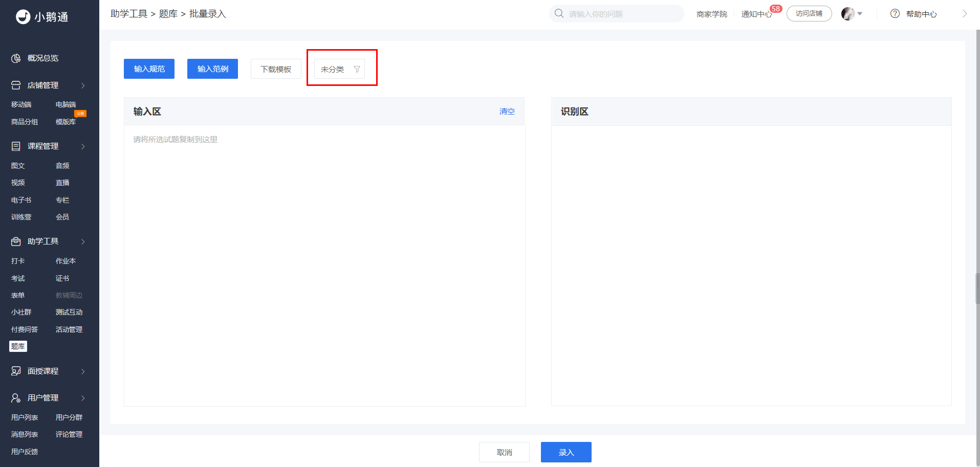Click the 访问店铺 button
The height and width of the screenshot is (467, 980).
(x=809, y=14)
